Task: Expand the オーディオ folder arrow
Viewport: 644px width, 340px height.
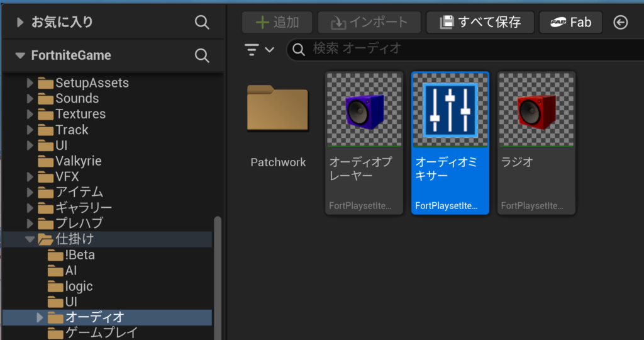Action: pyautogui.click(x=40, y=317)
